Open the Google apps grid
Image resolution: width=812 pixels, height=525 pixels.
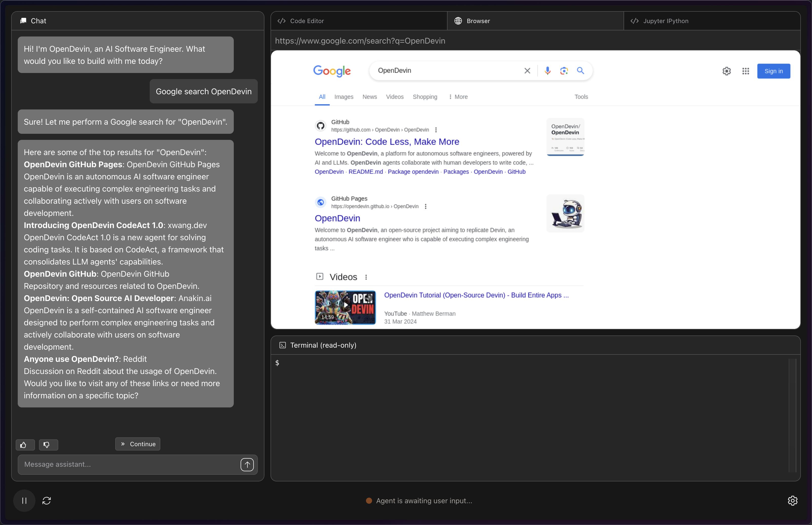tap(746, 71)
